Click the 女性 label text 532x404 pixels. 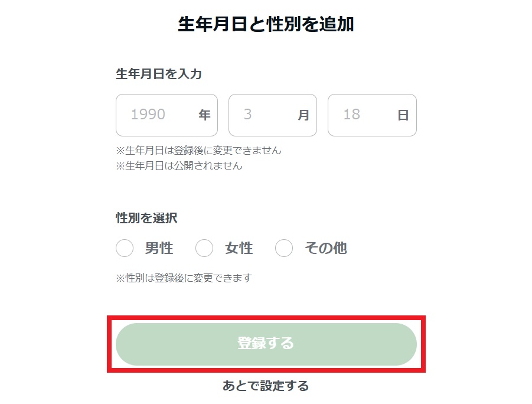tap(239, 249)
